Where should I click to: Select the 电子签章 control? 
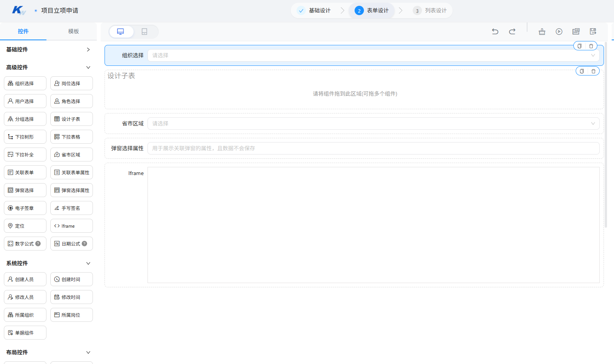coord(25,208)
